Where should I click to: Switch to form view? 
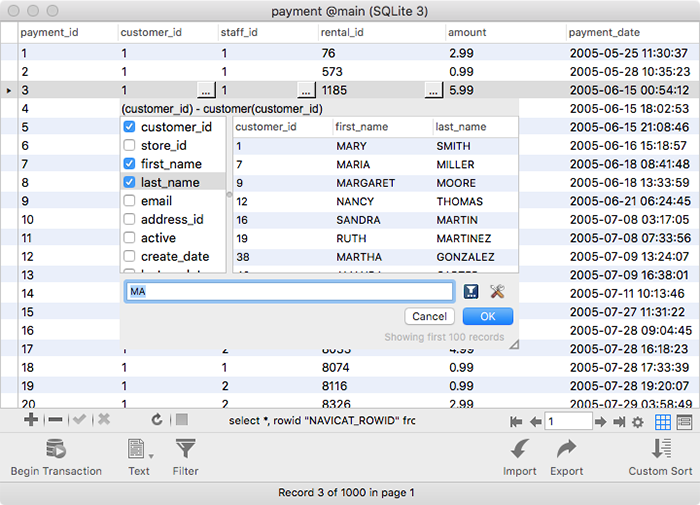tap(684, 422)
